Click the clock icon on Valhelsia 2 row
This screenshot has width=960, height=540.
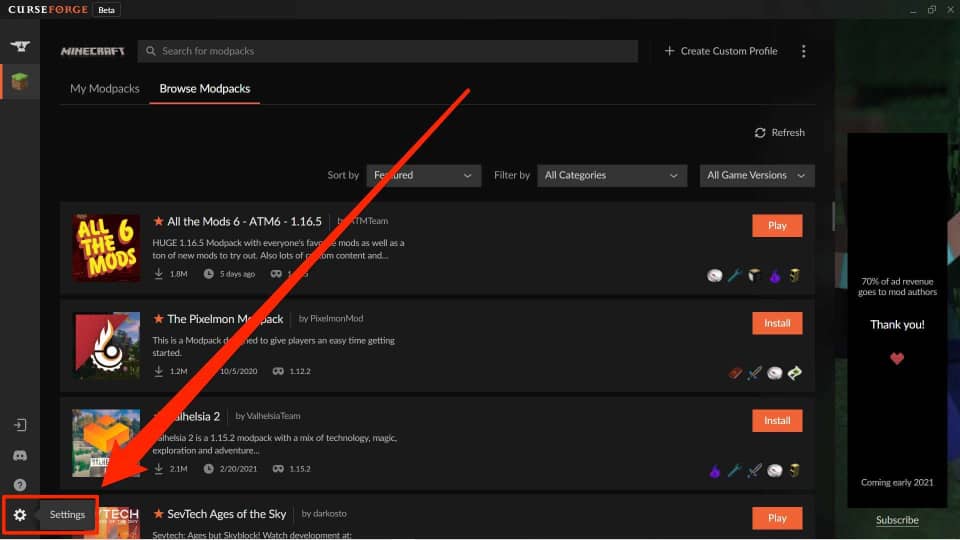(209, 468)
